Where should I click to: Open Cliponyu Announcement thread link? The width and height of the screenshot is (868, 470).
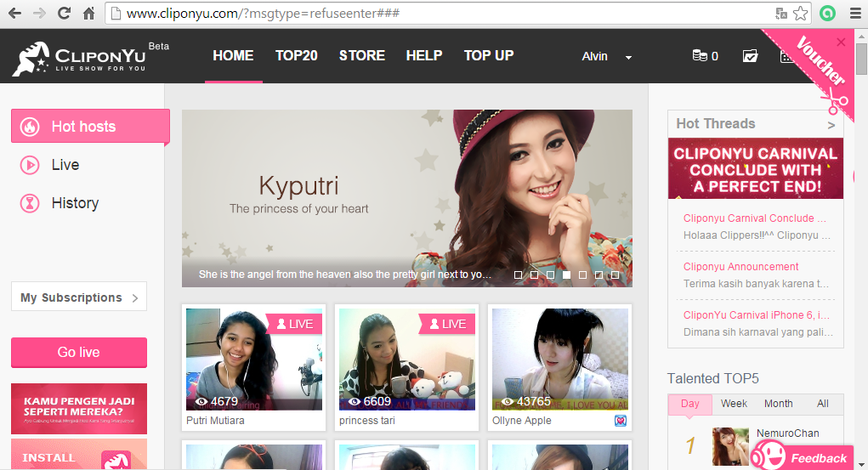(740, 266)
